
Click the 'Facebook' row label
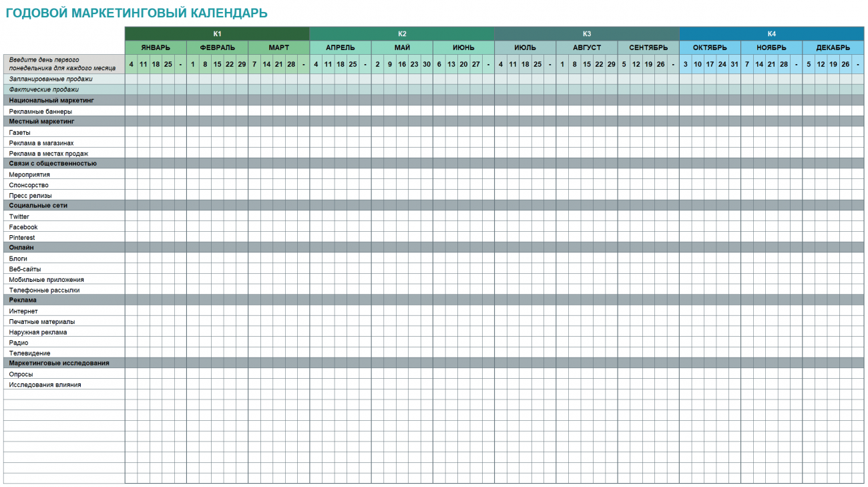click(x=64, y=227)
